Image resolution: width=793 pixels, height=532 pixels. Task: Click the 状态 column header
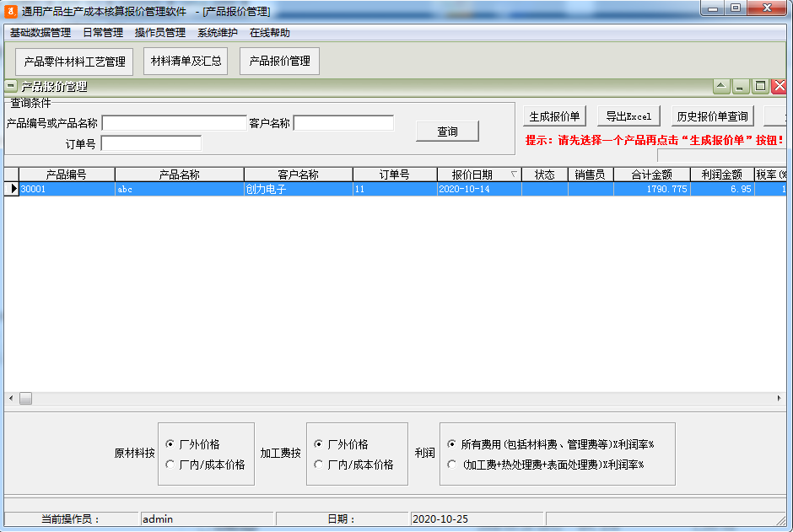pyautogui.click(x=545, y=175)
